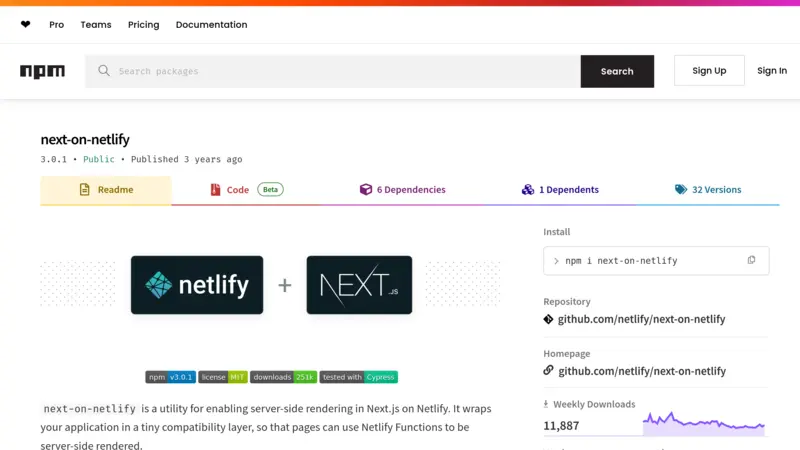Click the blue Versions tags icon
800x450 pixels.
tap(681, 189)
